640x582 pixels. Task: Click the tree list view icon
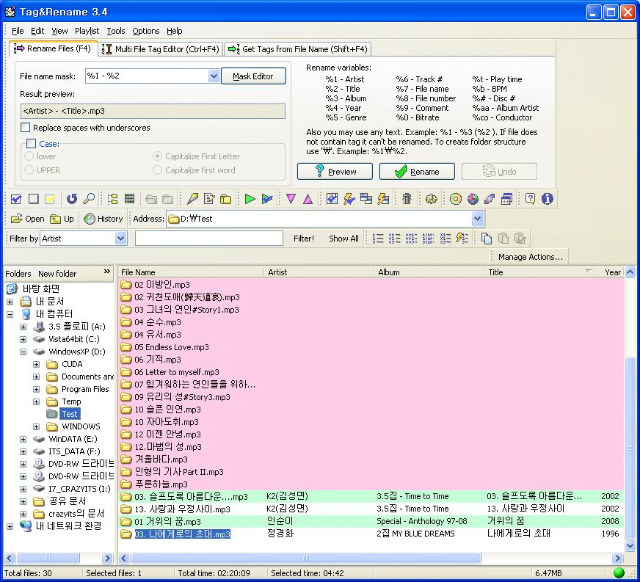pyautogui.click(x=112, y=199)
